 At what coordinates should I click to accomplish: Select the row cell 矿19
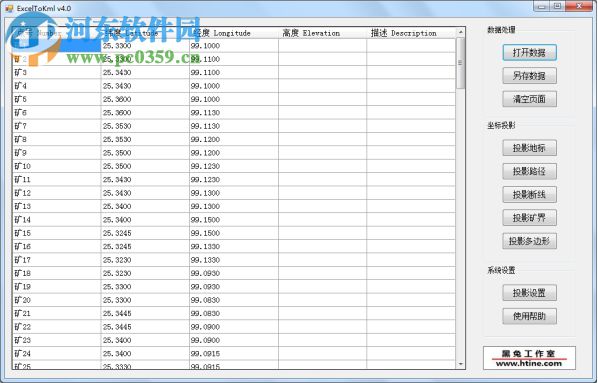tap(57, 286)
